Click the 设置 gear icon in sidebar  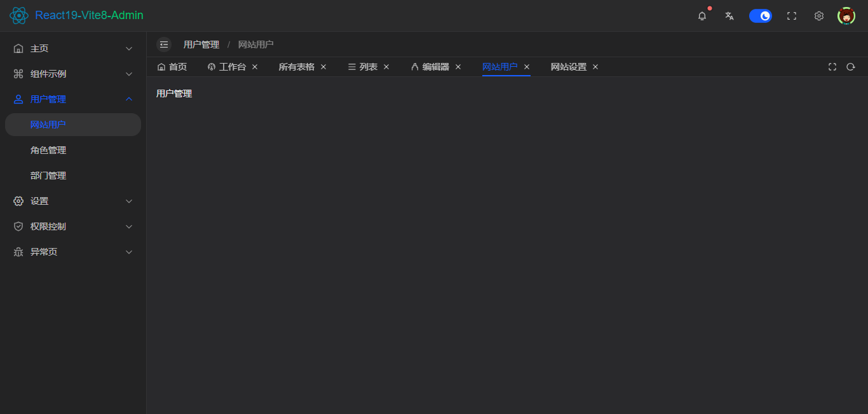(x=18, y=201)
